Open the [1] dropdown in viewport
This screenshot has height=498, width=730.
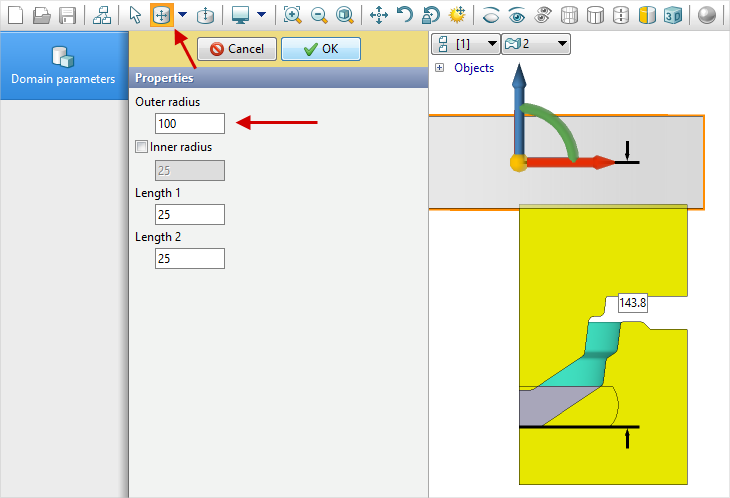[x=465, y=43]
